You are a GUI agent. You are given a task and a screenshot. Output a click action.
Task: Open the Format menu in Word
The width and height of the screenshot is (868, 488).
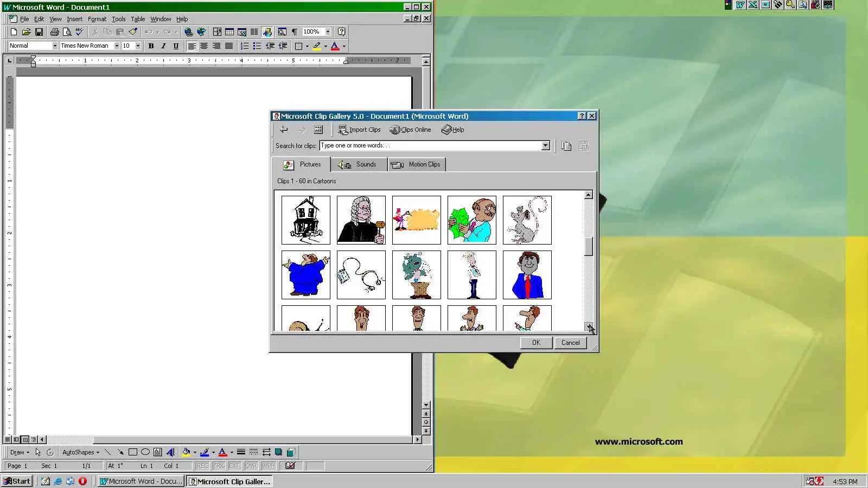coord(97,19)
